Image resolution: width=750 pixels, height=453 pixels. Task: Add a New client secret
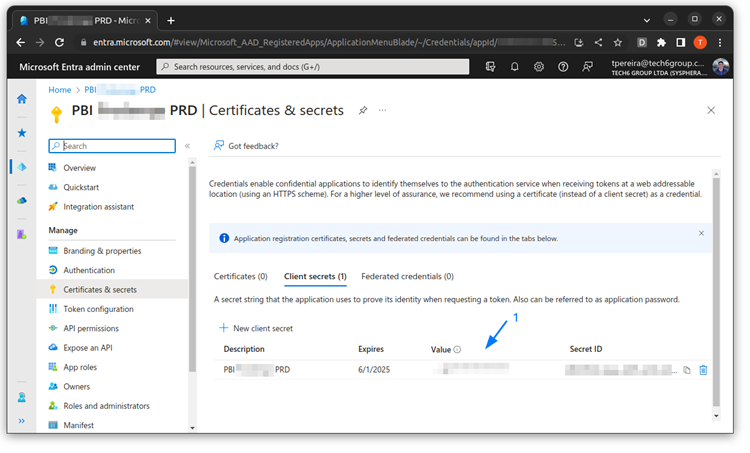coord(256,328)
